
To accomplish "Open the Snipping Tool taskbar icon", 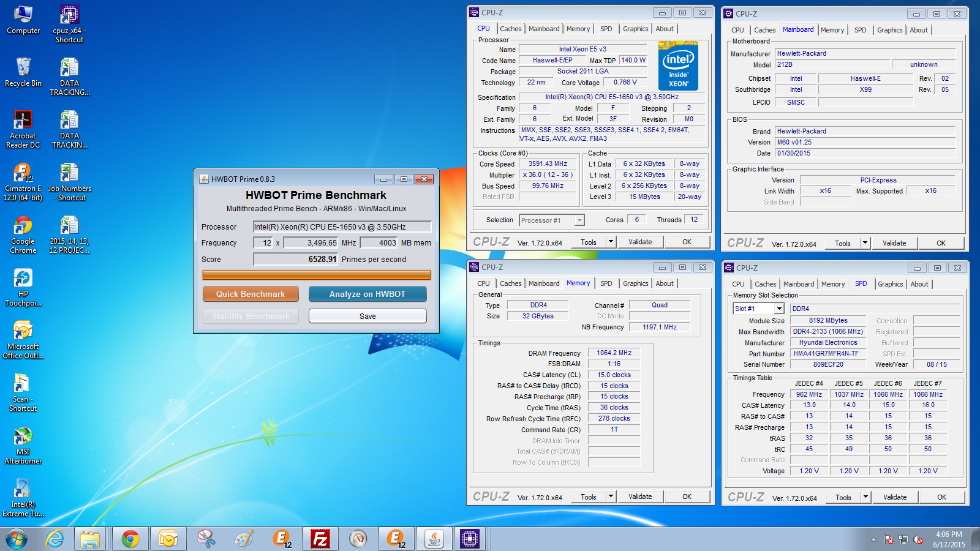I will 206,539.
